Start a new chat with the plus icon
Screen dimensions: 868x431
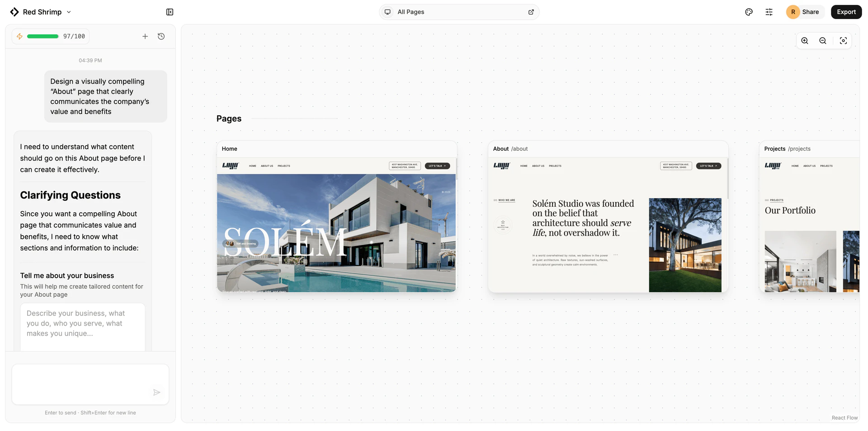pos(145,36)
